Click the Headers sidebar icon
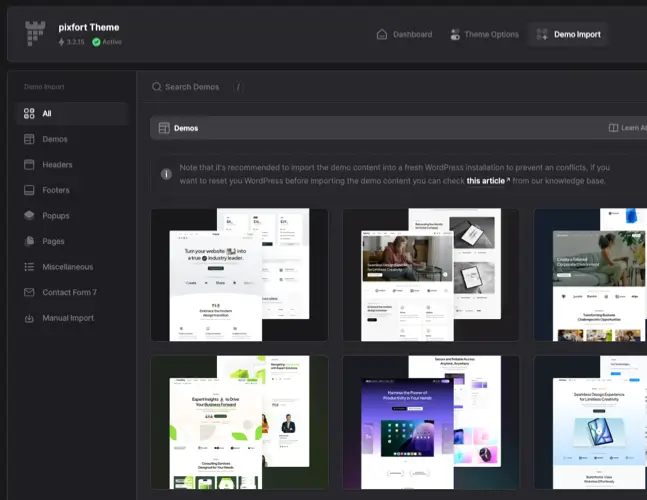The image size is (647, 500). point(29,165)
